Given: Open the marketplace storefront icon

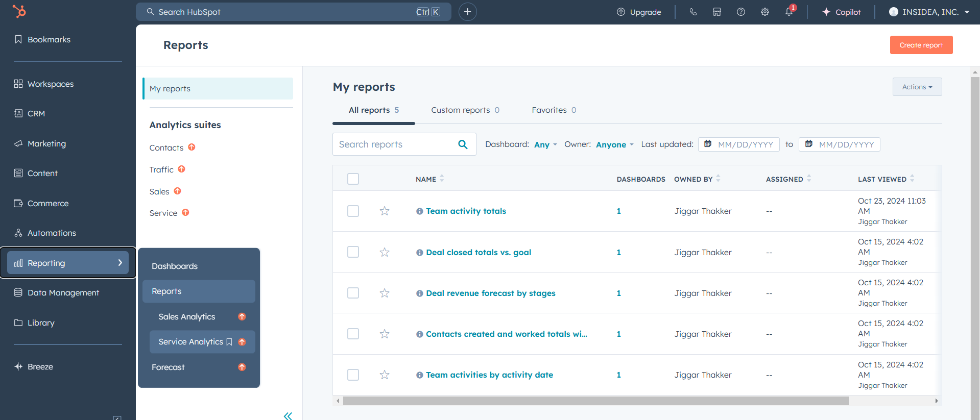Looking at the screenshot, I should pos(717,12).
